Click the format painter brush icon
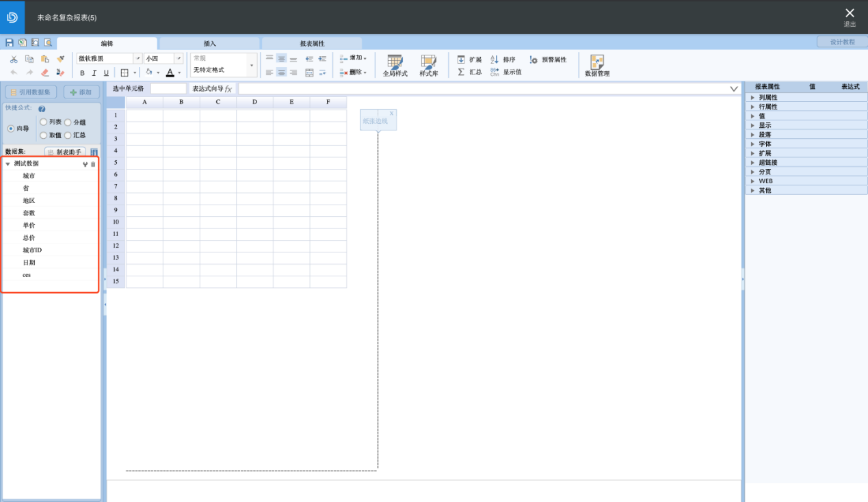The height and width of the screenshot is (502, 868). point(60,60)
